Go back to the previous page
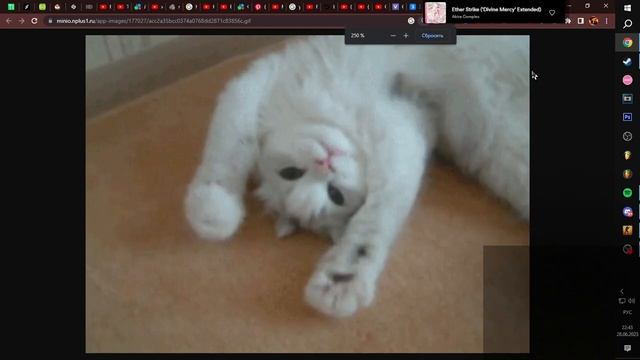The height and width of the screenshot is (360, 640). 9,21
